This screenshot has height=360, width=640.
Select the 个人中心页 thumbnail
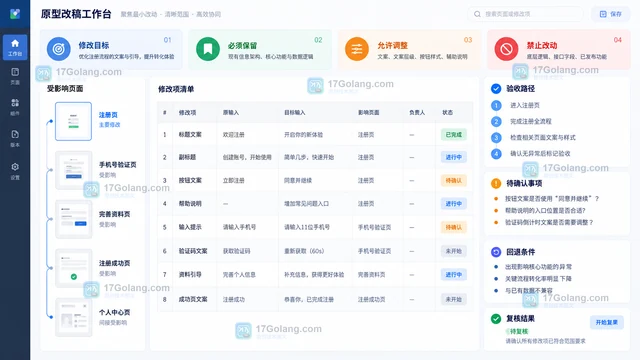click(x=73, y=317)
